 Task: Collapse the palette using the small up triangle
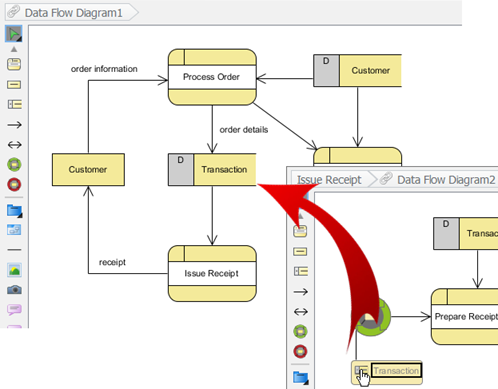(x=14, y=49)
